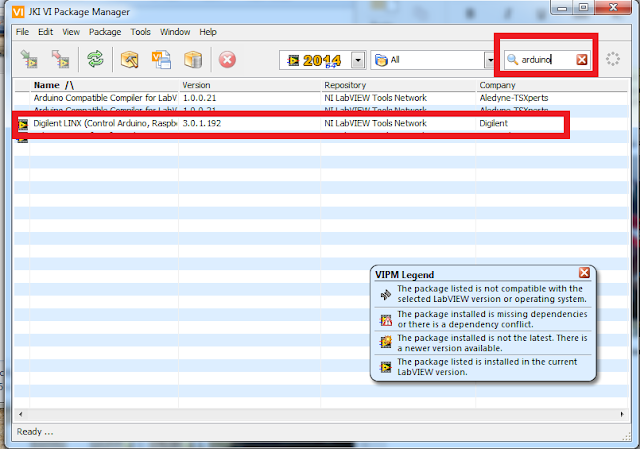Minimize the VI Package Manager window

tap(562, 8)
